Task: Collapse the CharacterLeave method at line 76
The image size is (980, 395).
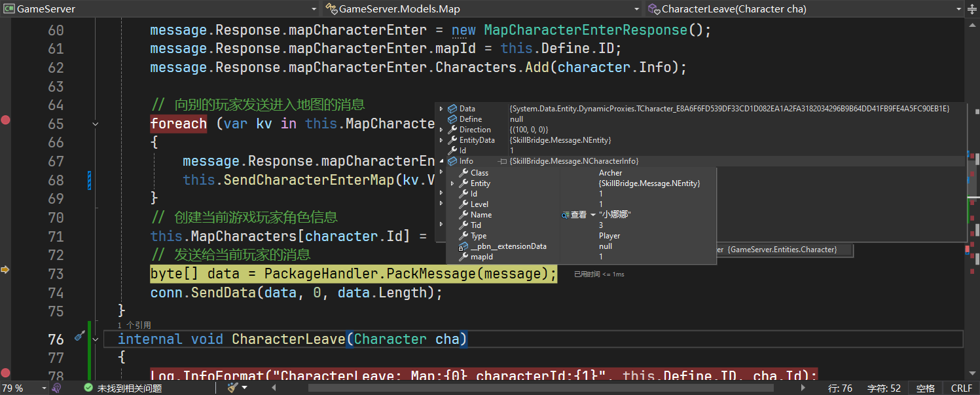Action: point(96,339)
